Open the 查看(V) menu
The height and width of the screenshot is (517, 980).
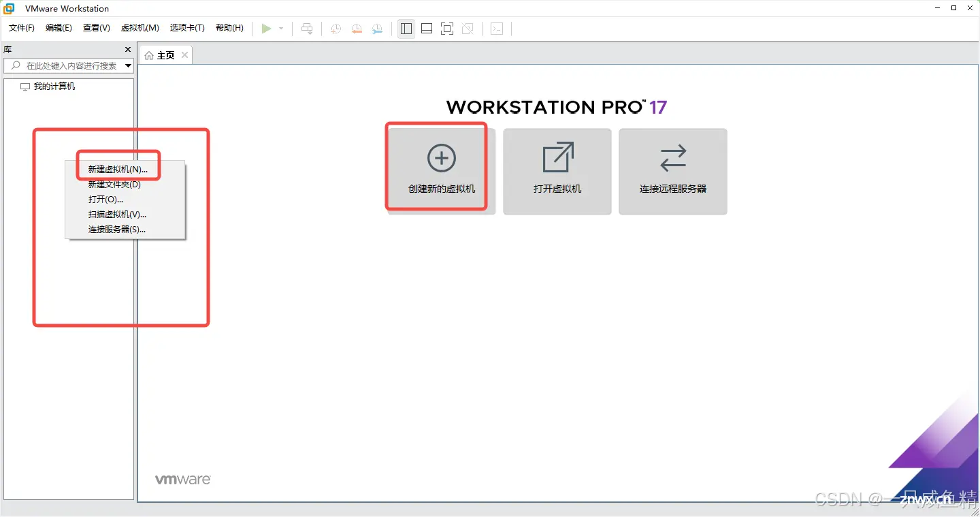(x=97, y=28)
